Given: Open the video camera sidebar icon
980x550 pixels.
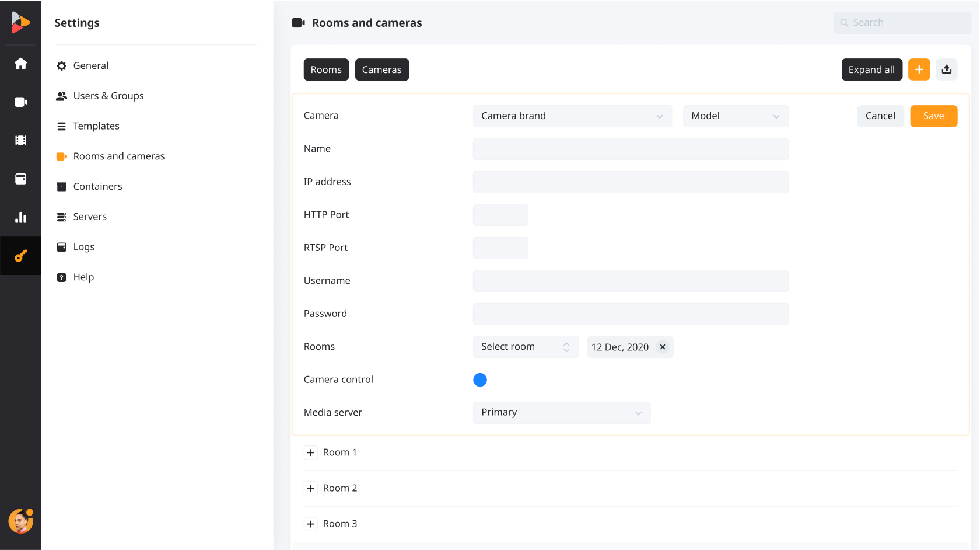Looking at the screenshot, I should [x=20, y=102].
